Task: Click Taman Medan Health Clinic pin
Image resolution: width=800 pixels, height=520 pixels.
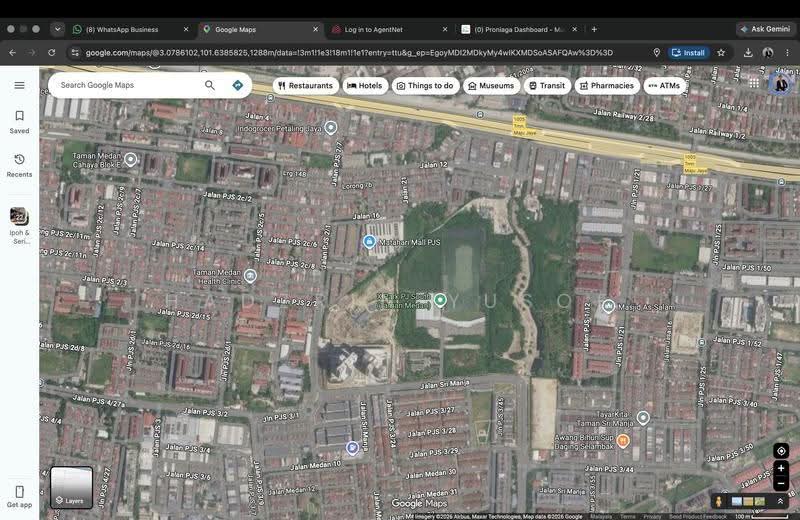Action: (250, 276)
